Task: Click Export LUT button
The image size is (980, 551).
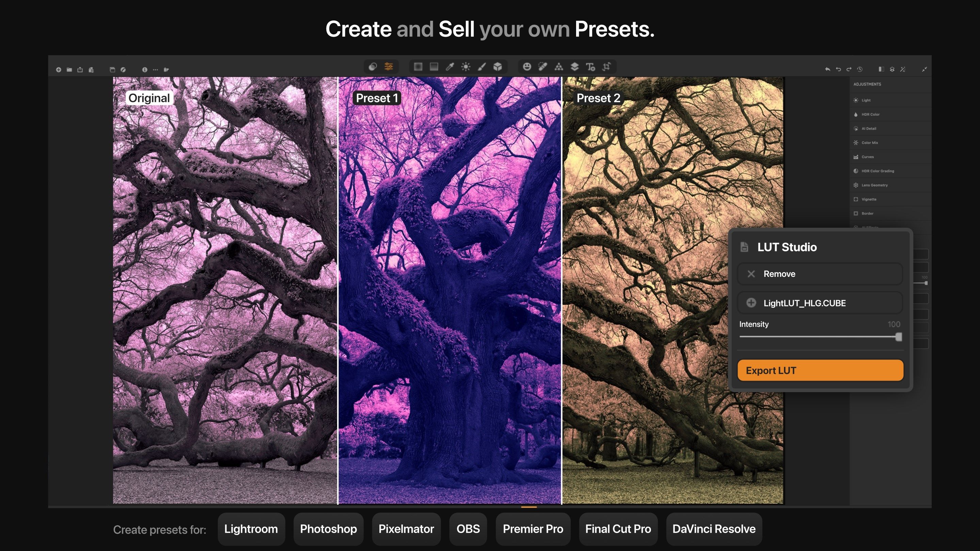Action: (820, 370)
